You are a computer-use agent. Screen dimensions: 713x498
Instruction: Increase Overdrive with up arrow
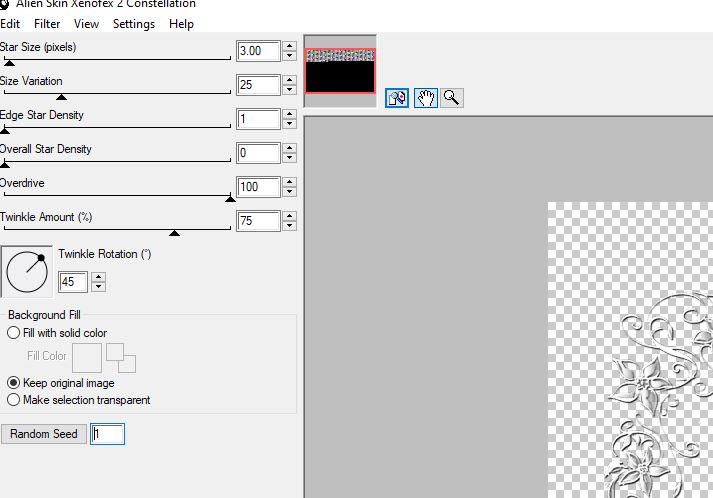[x=289, y=182]
